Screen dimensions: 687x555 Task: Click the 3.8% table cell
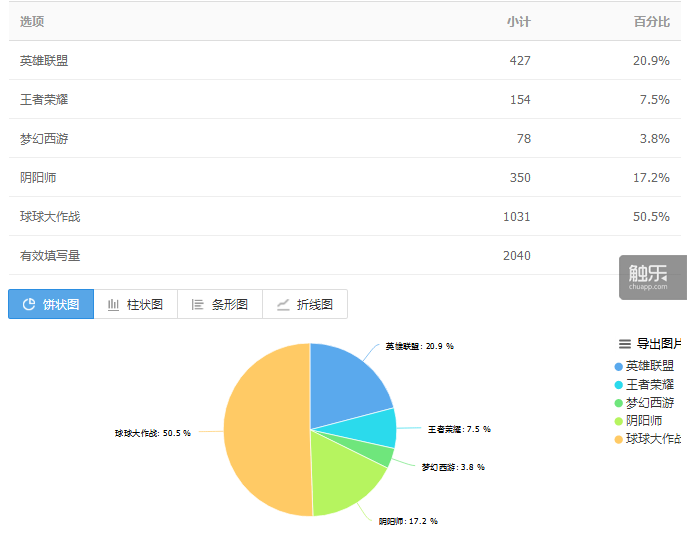tap(655, 138)
